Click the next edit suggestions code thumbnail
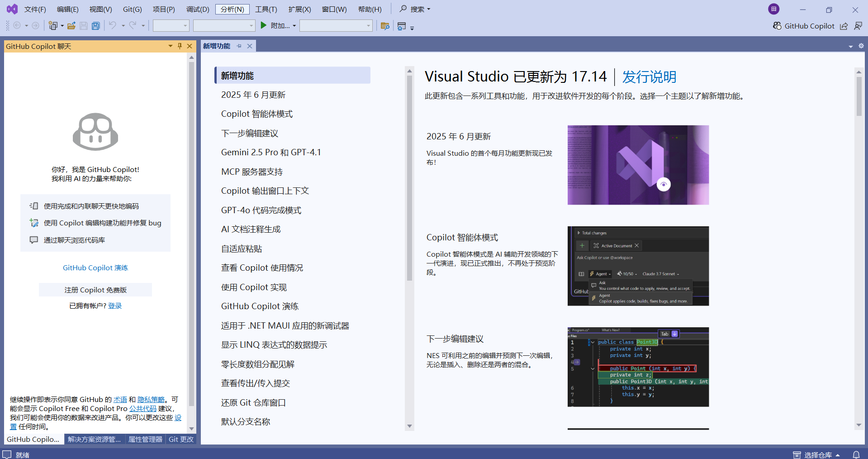The height and width of the screenshot is (459, 868). click(638, 367)
